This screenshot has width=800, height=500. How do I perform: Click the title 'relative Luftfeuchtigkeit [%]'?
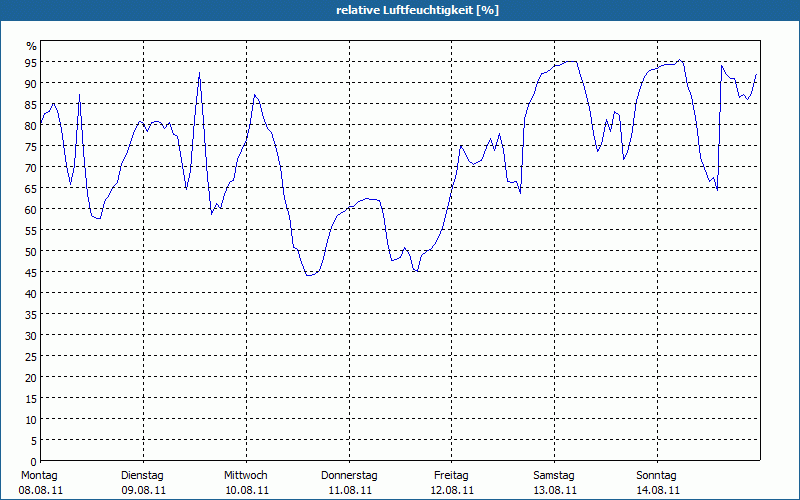[x=417, y=10]
